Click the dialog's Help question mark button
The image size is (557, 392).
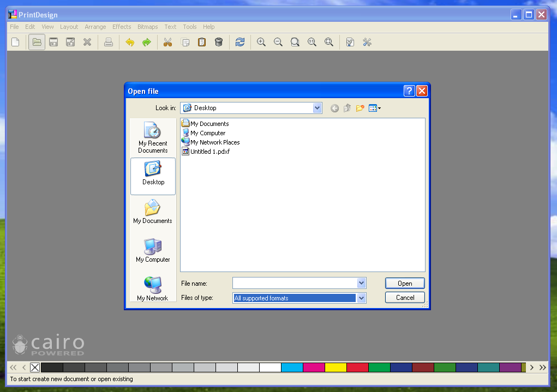[x=409, y=91]
